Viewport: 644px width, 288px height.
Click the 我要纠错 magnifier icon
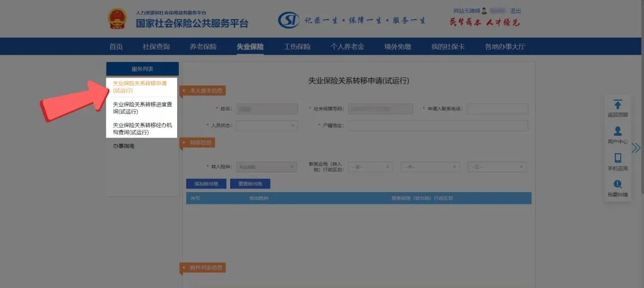click(617, 184)
